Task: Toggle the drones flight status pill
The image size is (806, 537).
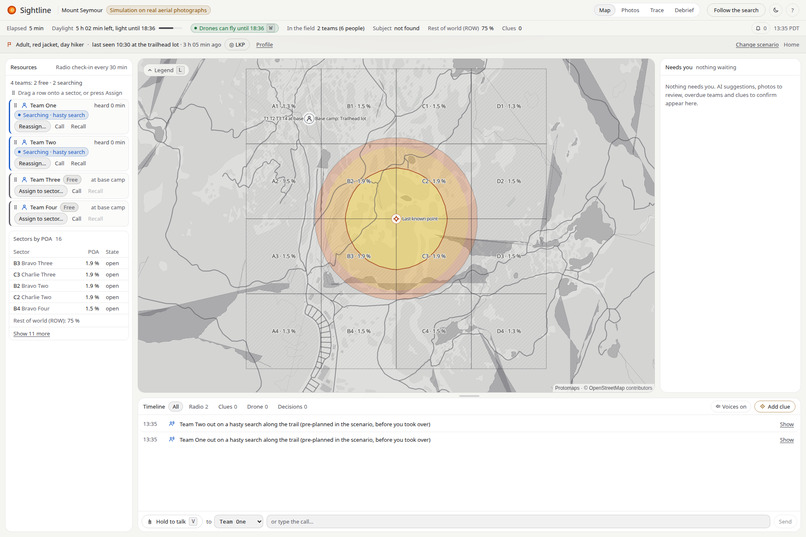Action: (x=234, y=28)
